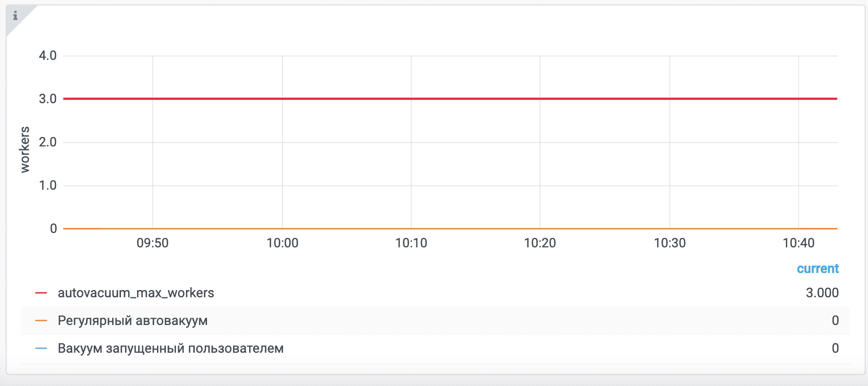Click the 10:40 time axis label
The height and width of the screenshot is (386, 868).
pos(798,243)
